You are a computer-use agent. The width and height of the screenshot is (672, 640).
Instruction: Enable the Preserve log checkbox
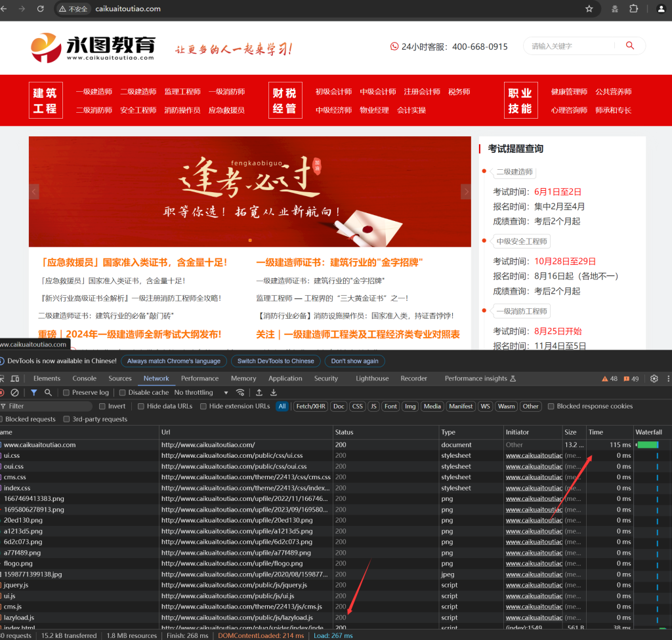coord(66,393)
